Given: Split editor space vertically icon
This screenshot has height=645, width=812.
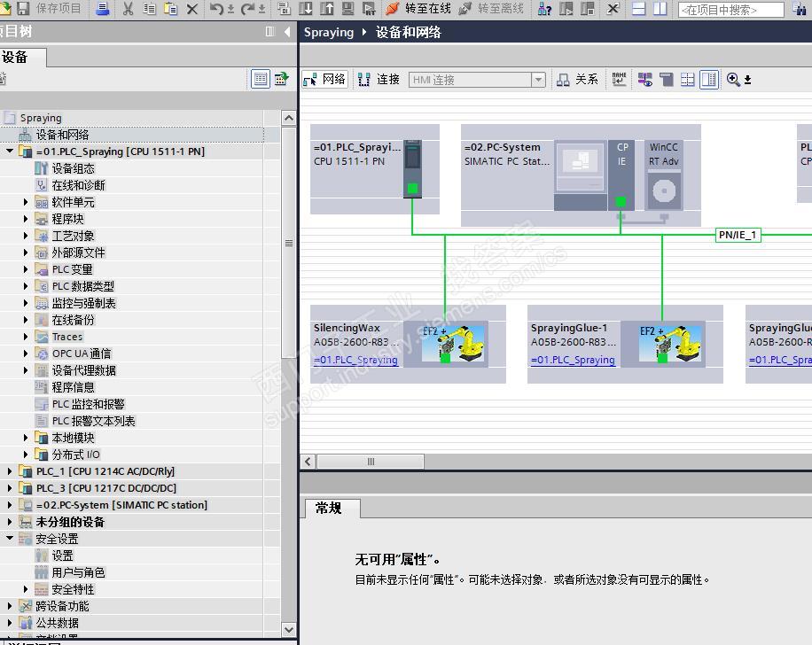Looking at the screenshot, I should pos(660,9).
